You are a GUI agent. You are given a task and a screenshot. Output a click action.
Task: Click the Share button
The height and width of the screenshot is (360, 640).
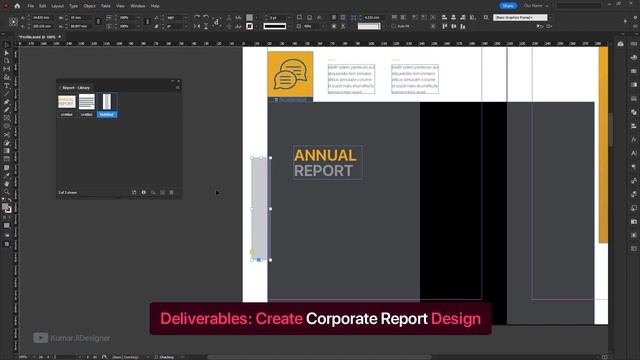pos(508,6)
